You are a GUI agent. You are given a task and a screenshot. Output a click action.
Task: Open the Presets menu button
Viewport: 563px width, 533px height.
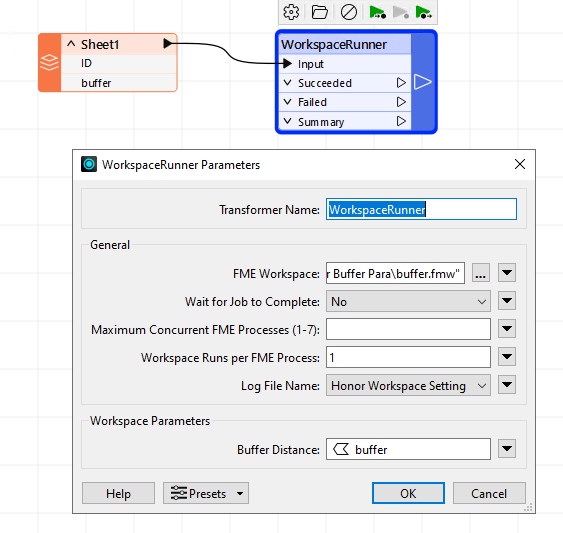coord(206,493)
